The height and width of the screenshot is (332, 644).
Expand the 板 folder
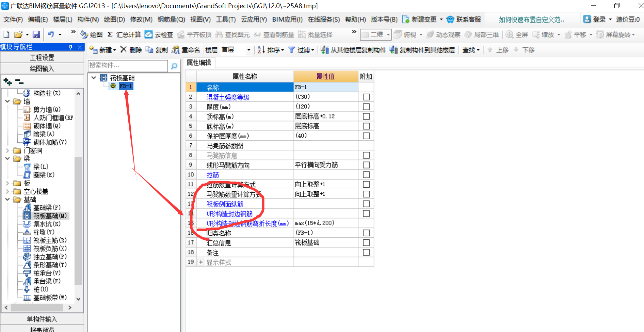7,183
